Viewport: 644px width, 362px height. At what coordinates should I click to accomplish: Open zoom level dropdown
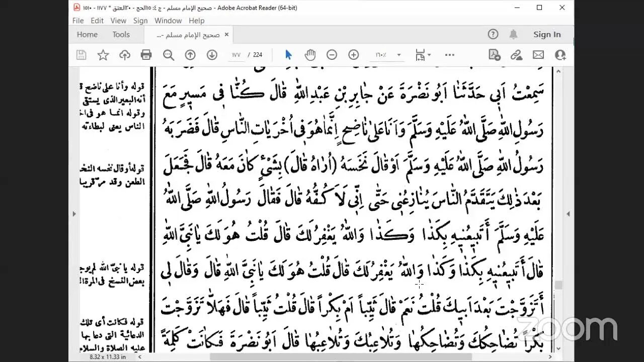[399, 55]
